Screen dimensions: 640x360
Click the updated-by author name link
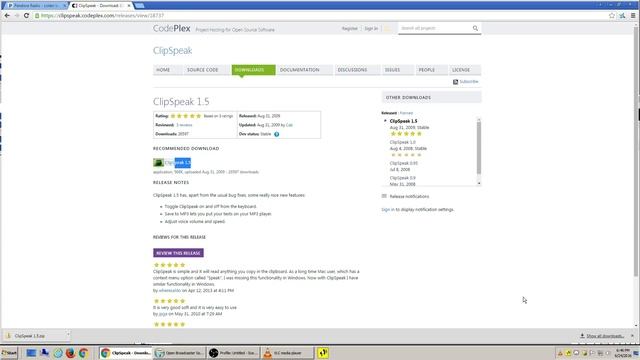pyautogui.click(x=289, y=125)
